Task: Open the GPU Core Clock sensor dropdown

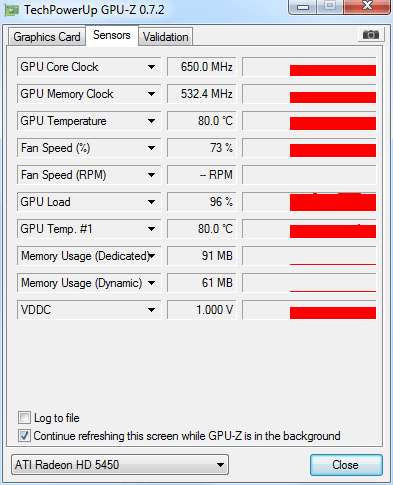Action: [151, 67]
